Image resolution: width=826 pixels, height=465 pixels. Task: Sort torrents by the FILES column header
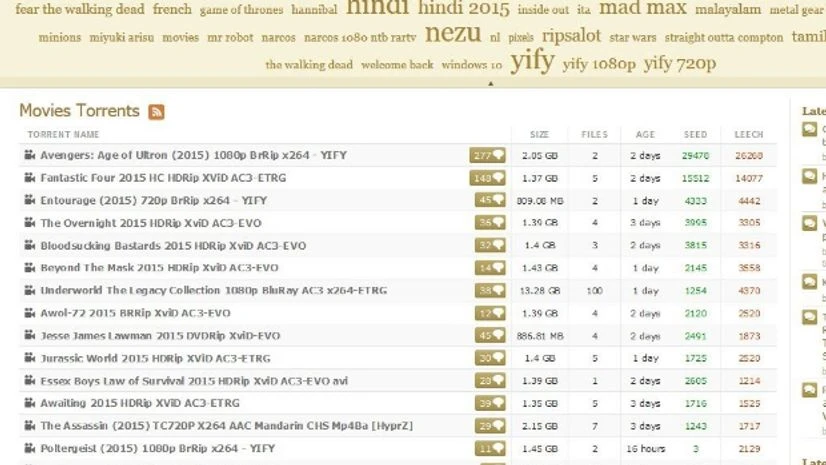click(594, 135)
